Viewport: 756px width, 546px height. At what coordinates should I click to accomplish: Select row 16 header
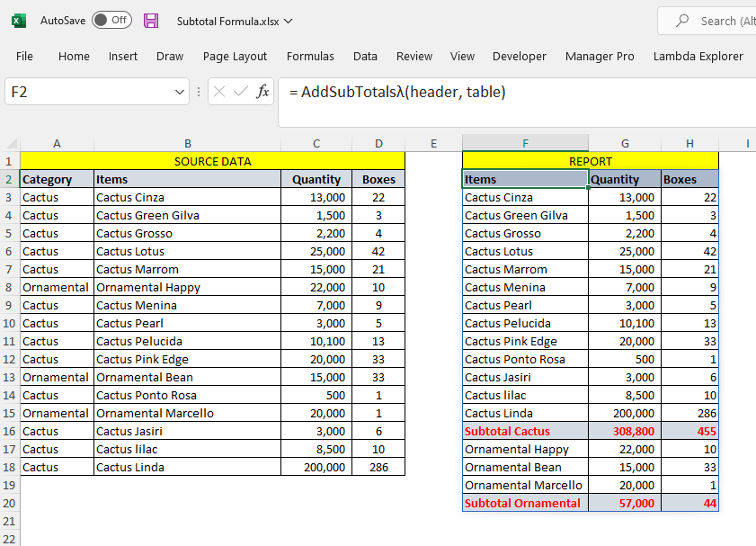tap(9, 431)
